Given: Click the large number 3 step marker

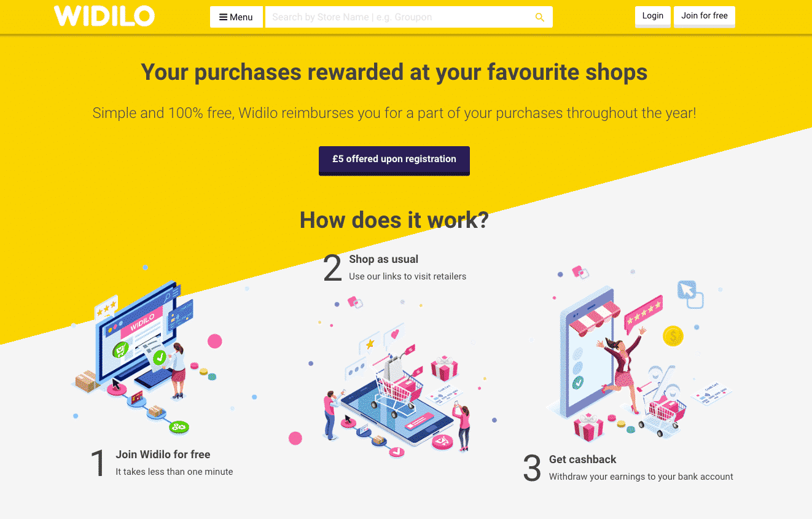Looking at the screenshot, I should [532, 468].
